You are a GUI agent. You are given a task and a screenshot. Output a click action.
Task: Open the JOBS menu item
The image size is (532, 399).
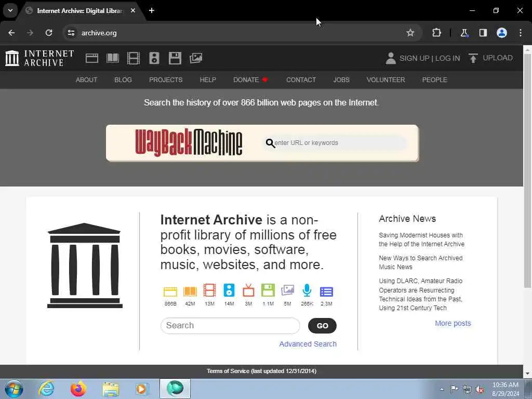click(341, 80)
